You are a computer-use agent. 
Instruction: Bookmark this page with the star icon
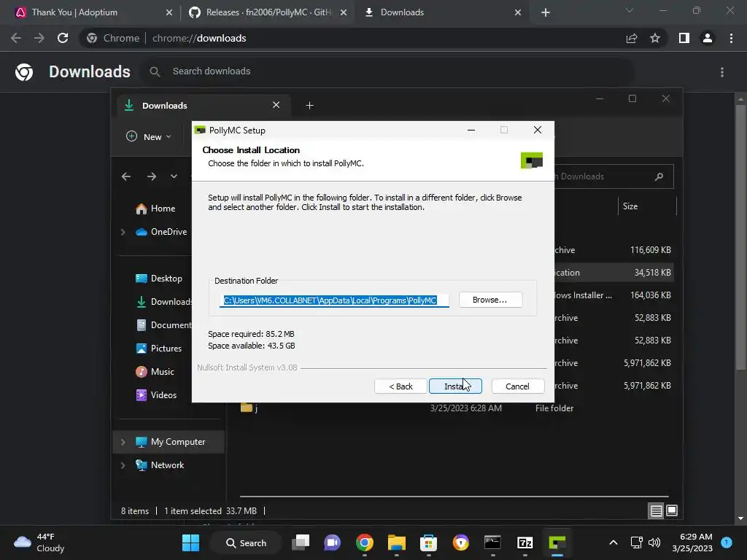coord(655,38)
